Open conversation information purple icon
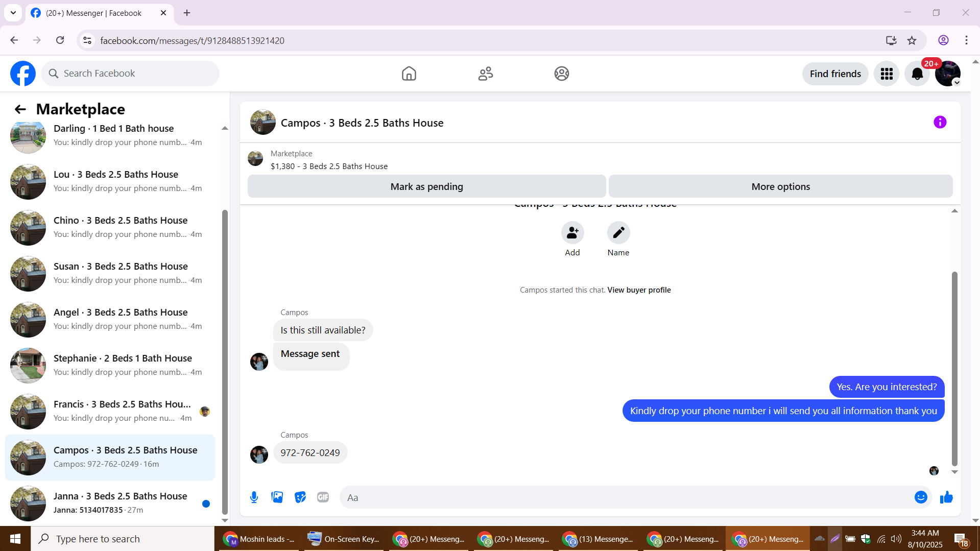This screenshot has height=551, width=980. [940, 122]
